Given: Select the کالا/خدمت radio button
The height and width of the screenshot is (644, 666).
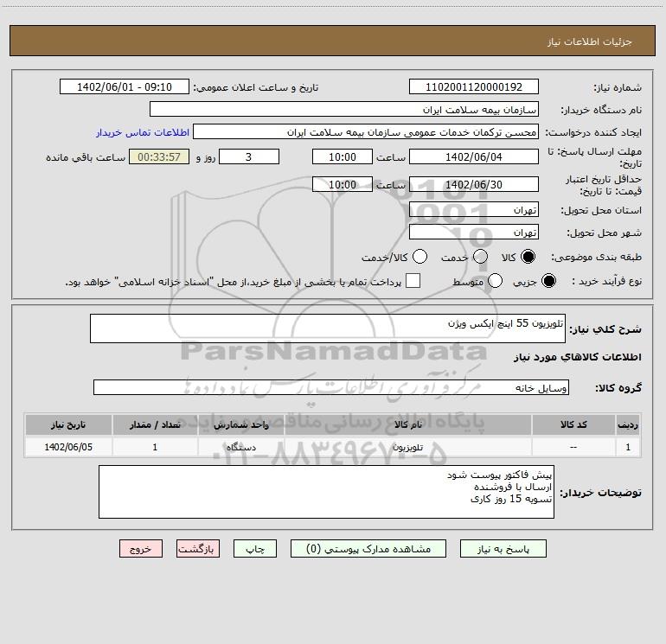Looking at the screenshot, I should coord(419,257).
